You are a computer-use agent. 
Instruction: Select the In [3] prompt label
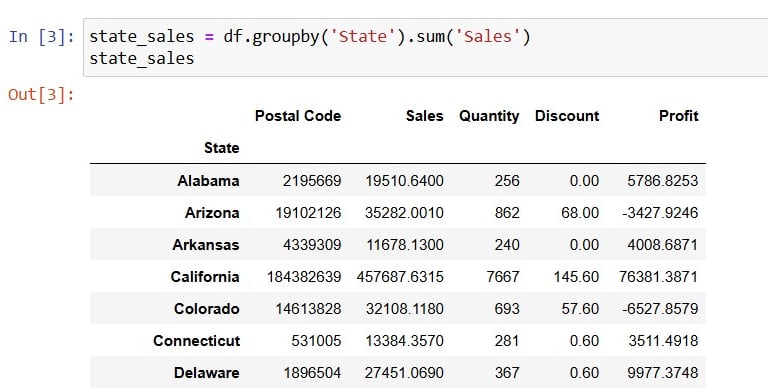(x=42, y=37)
